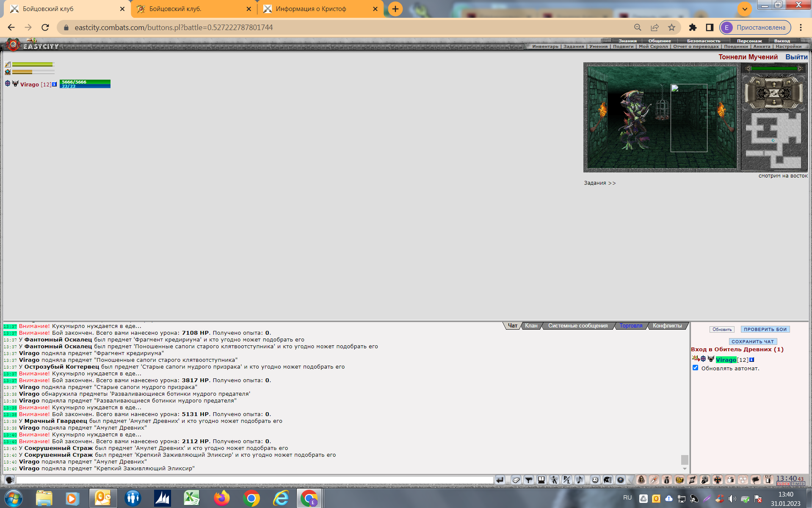
Task: Switch to 'Системные сообщения' tab
Action: click(578, 325)
